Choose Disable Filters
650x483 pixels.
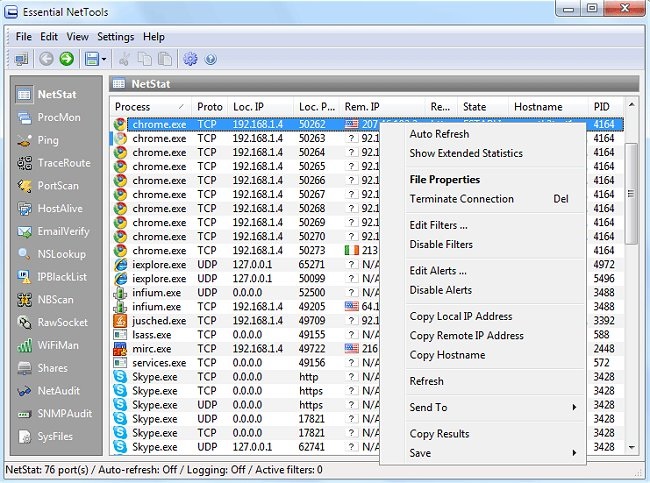[x=495, y=245]
